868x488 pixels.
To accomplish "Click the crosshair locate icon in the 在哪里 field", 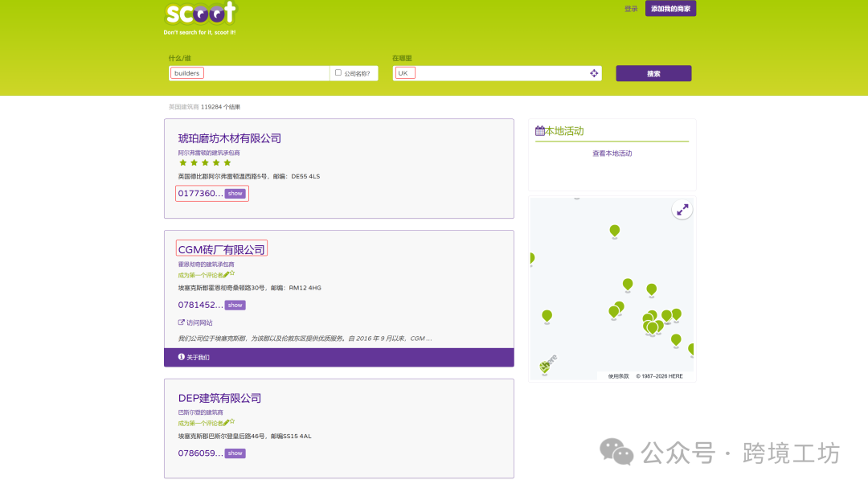I will pos(594,72).
